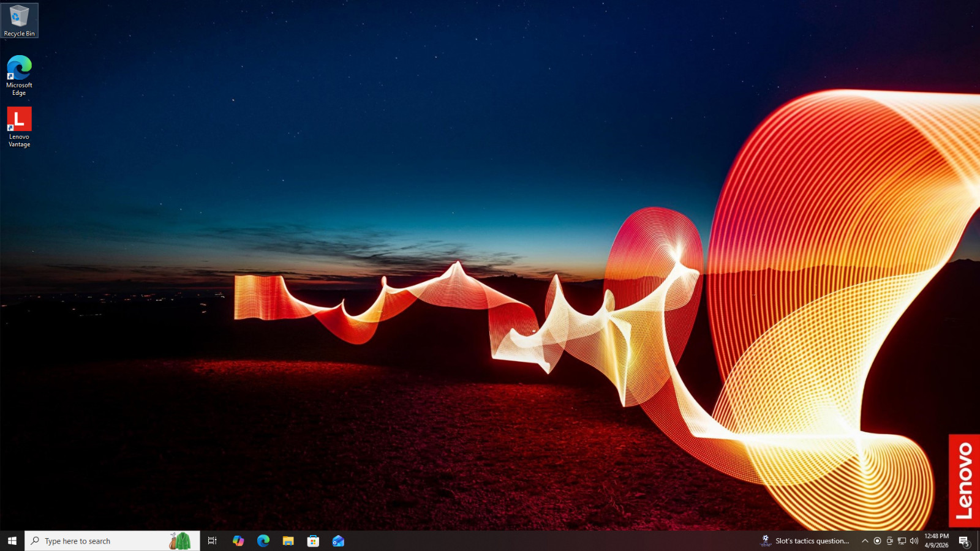Select the Microsoft Edge desktop shortcut
Screen dimensions: 980x551
click(19, 75)
